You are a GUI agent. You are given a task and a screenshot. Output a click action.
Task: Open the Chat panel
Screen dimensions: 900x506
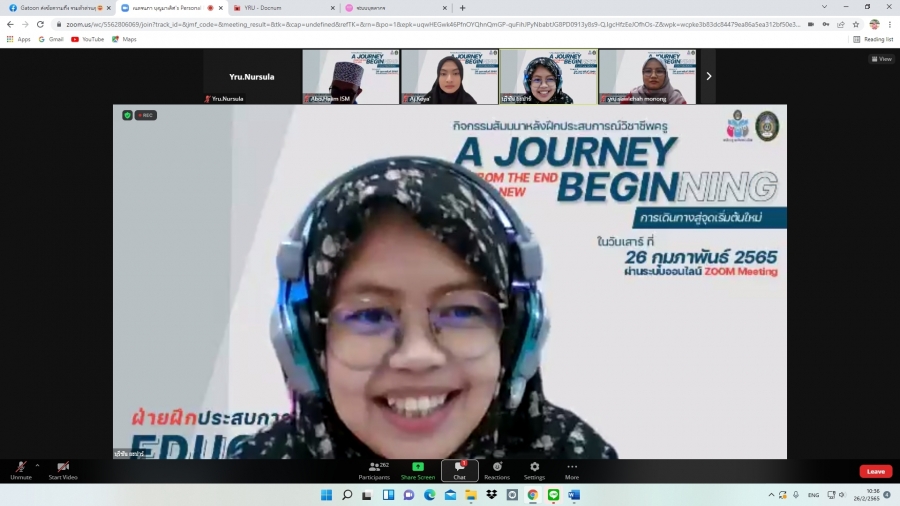459,469
